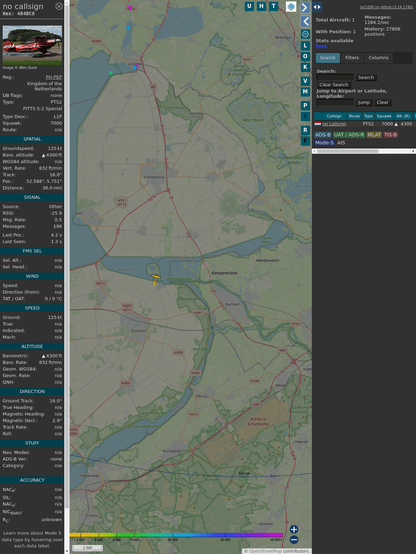Zoom out with the minus icon
The height and width of the screenshot is (554, 416).
(x=294, y=540)
